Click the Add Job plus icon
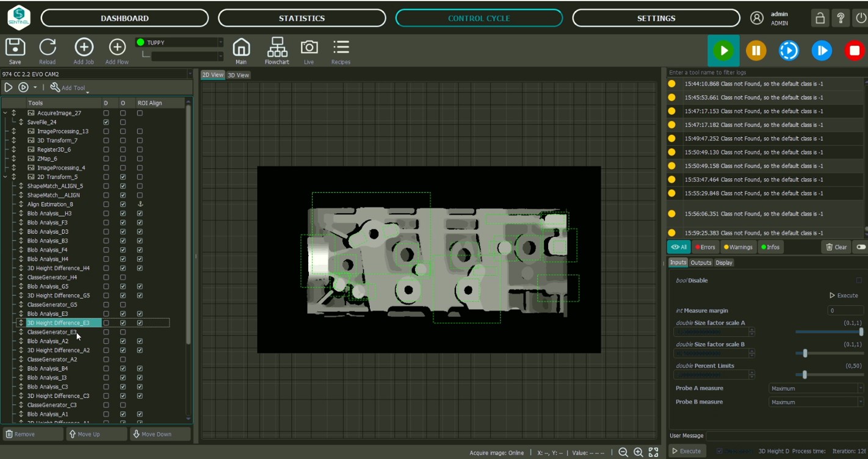 tap(84, 48)
